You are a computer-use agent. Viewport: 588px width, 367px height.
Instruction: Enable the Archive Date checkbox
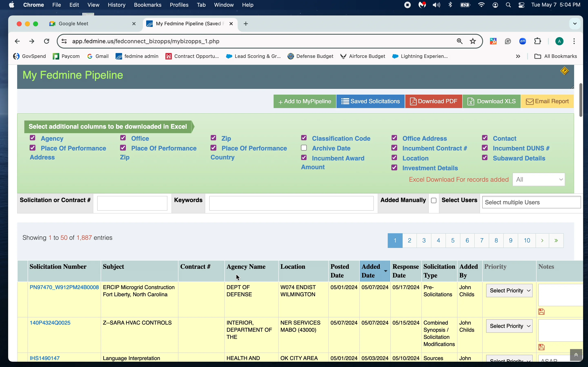point(304,148)
